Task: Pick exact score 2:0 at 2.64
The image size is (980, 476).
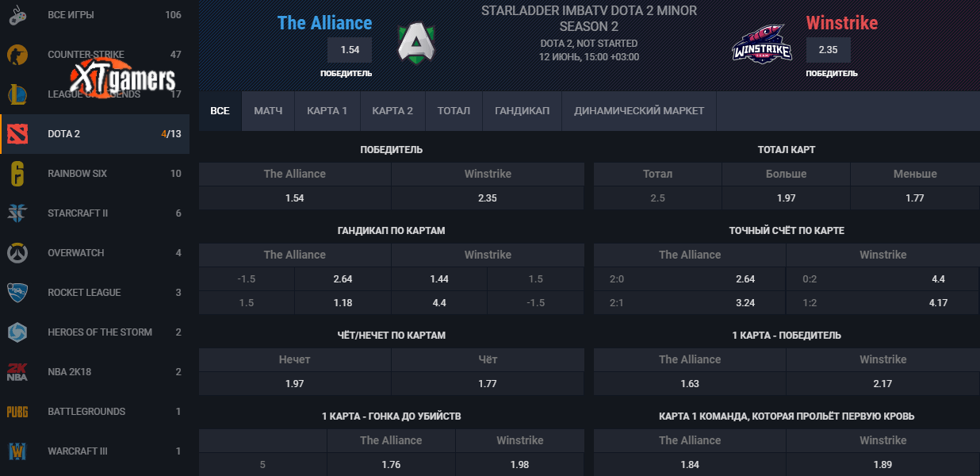Action: (690, 279)
